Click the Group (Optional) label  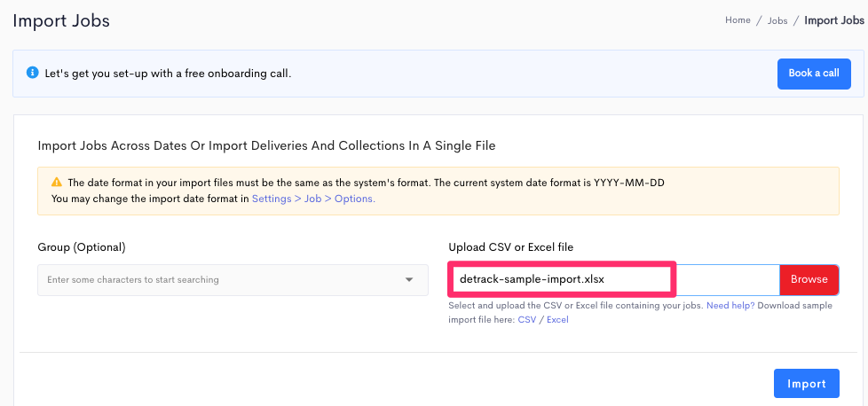(x=82, y=247)
